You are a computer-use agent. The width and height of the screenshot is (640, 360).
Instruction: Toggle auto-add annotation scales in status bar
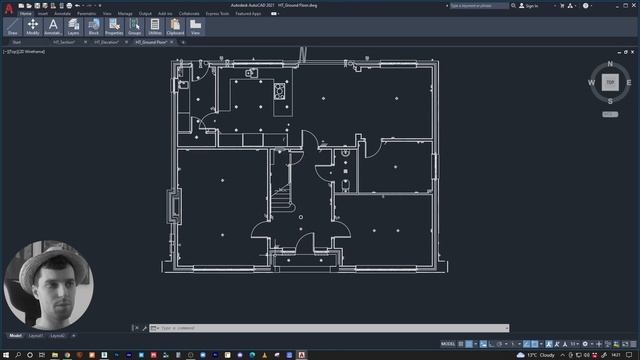pyautogui.click(x=557, y=344)
